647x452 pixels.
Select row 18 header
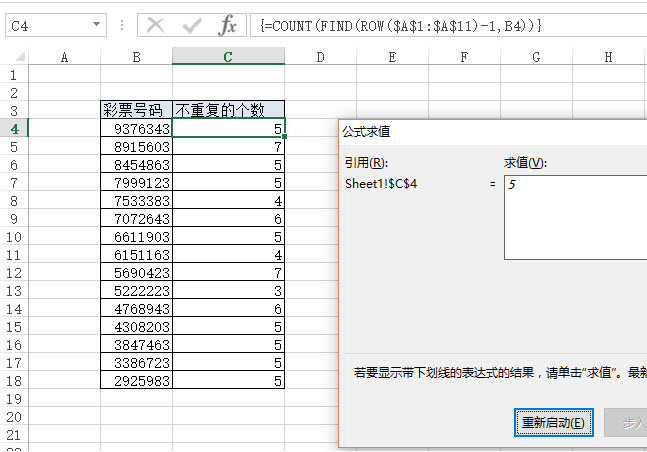point(14,381)
